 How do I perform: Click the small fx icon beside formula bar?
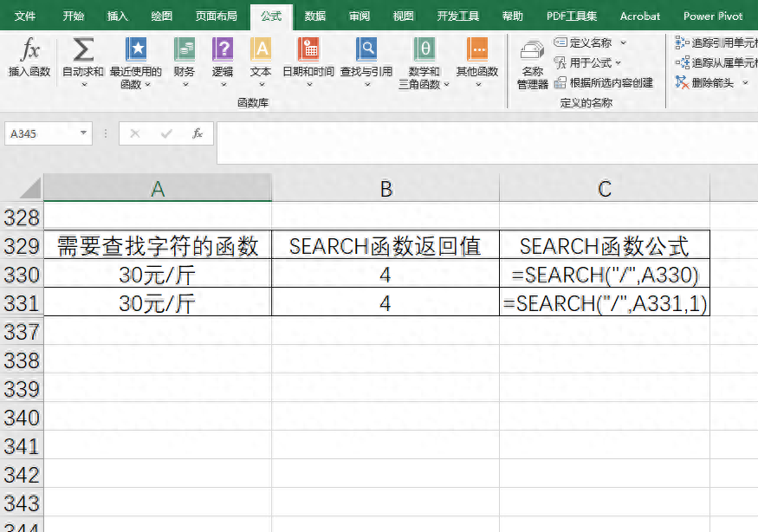click(198, 133)
